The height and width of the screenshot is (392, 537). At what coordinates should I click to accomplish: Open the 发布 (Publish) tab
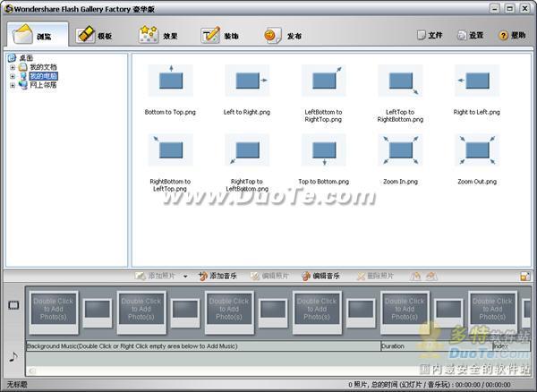click(283, 35)
